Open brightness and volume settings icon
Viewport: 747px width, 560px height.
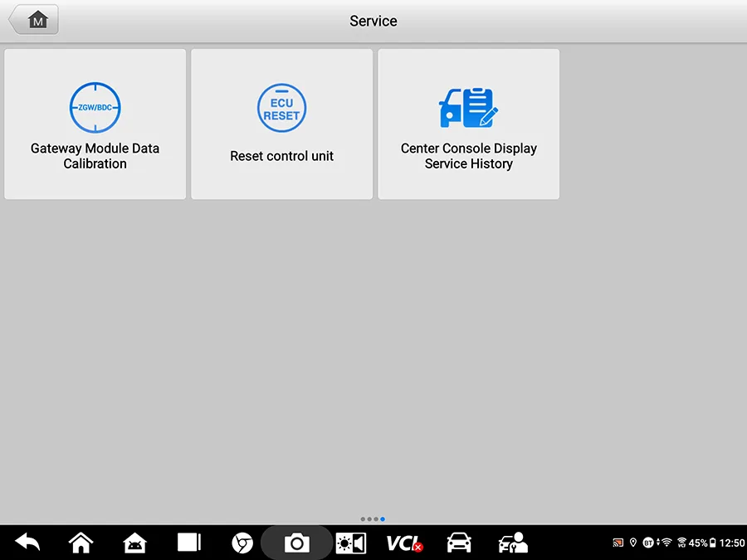point(350,543)
